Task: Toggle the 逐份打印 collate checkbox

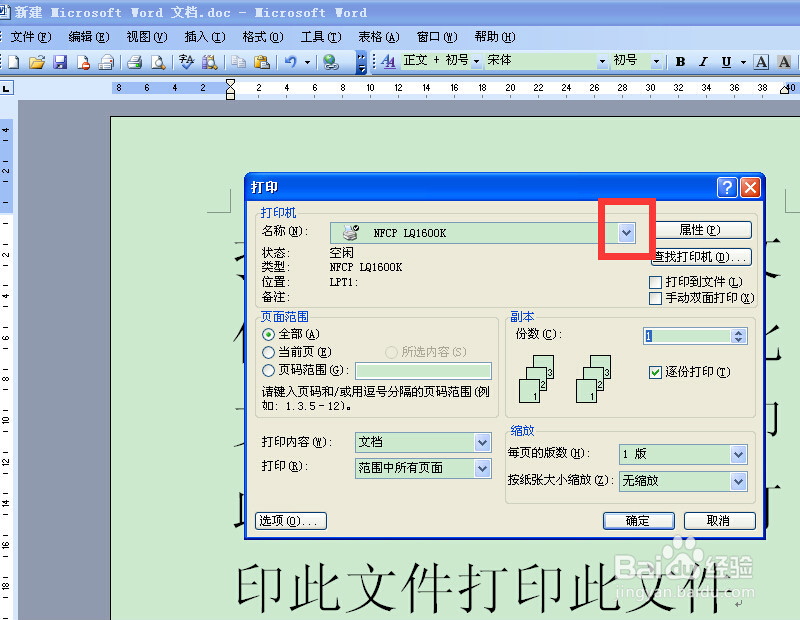Action: [655, 373]
